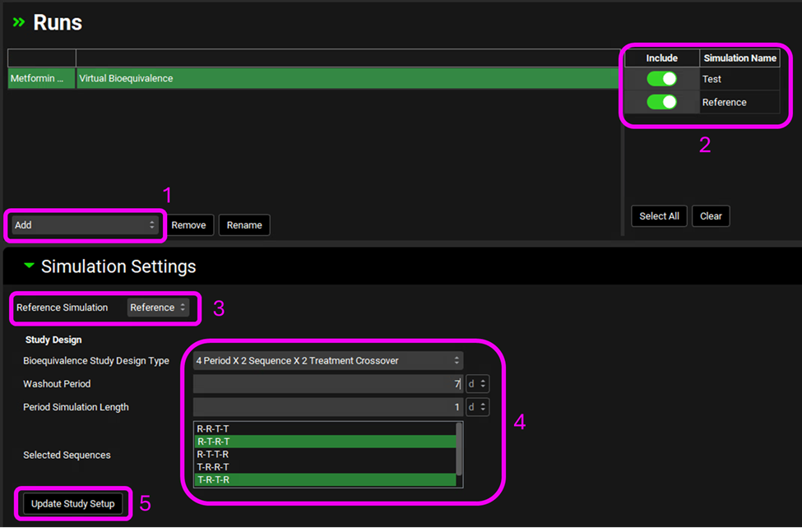The height and width of the screenshot is (532, 802).
Task: Change the Washout Period unit selector
Action: click(477, 384)
